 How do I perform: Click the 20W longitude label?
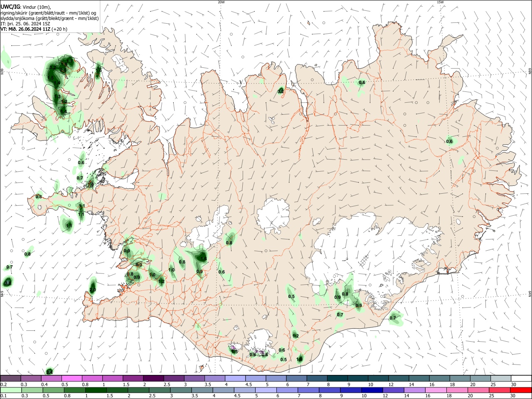pos(221,2)
